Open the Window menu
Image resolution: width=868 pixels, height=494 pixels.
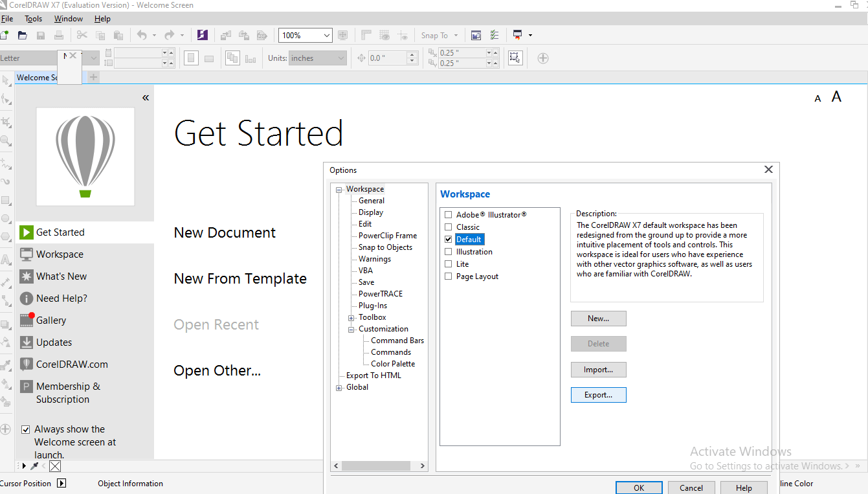pos(69,19)
